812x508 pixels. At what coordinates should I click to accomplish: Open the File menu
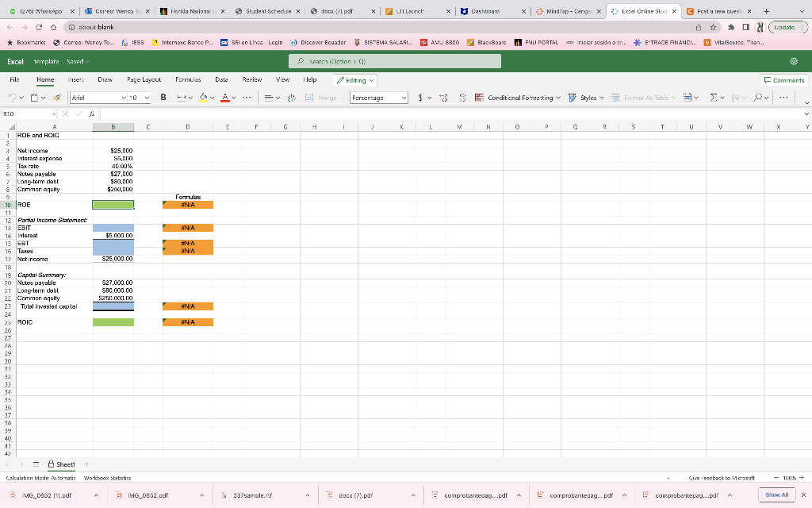[14, 79]
